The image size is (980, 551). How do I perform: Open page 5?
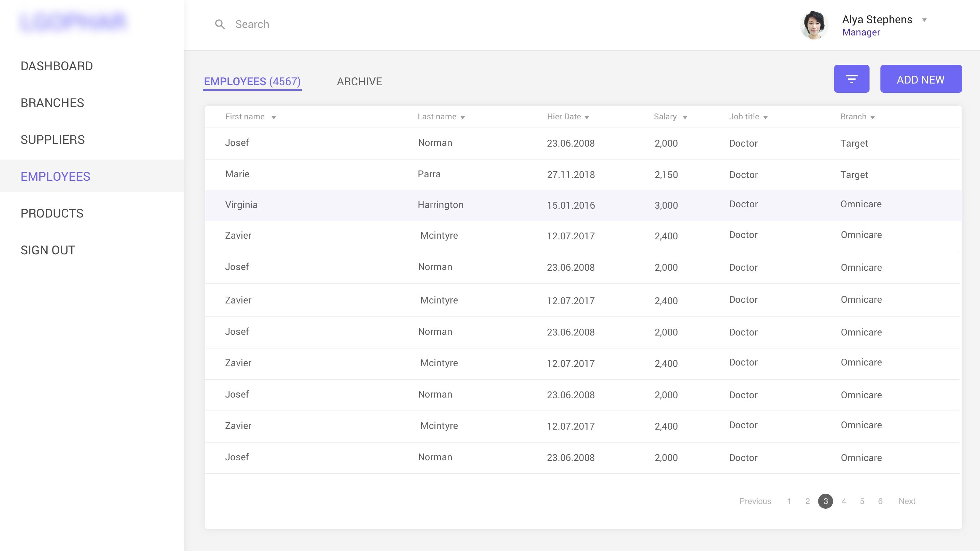click(862, 501)
